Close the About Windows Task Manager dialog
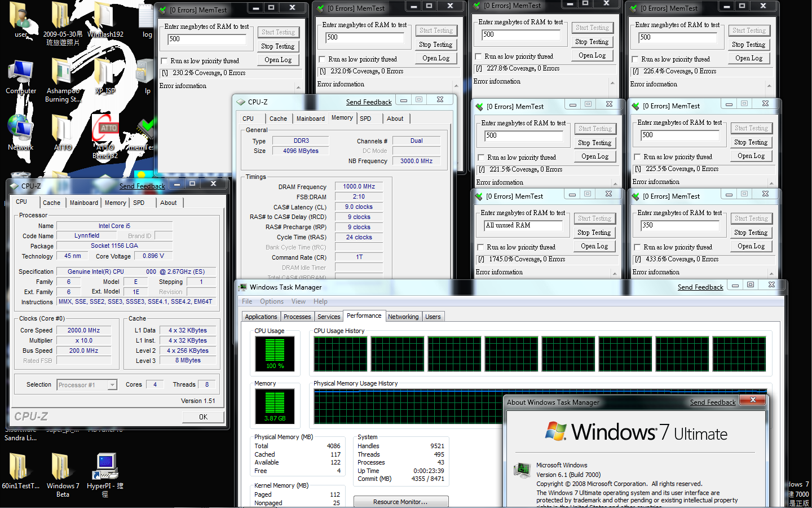The image size is (812, 508). (752, 400)
